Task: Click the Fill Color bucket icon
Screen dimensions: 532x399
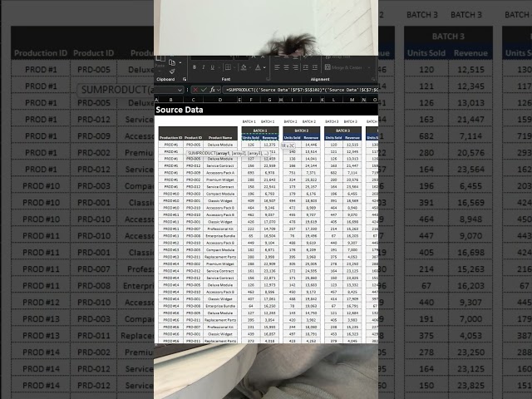Action: (244, 67)
